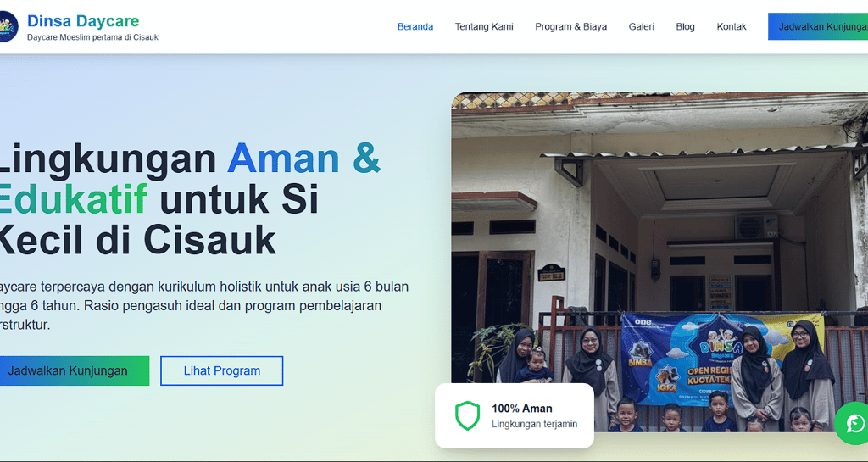868x462 pixels.
Task: Click the tagline Daycare Moeslim pertama di Cisauk
Action: (92, 37)
